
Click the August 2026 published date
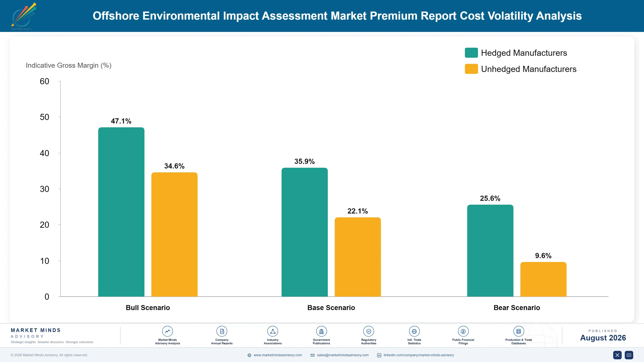[x=603, y=338]
